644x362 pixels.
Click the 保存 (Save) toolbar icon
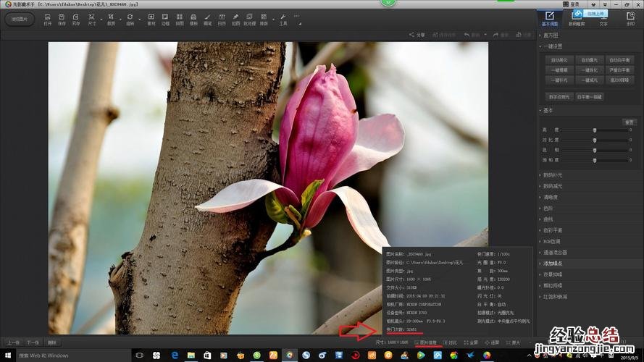tap(62, 19)
